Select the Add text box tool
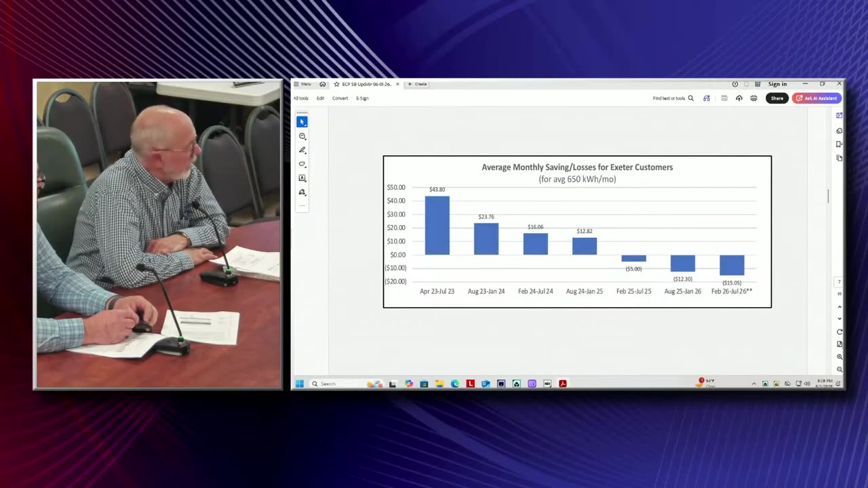The image size is (868, 488). [x=302, y=178]
